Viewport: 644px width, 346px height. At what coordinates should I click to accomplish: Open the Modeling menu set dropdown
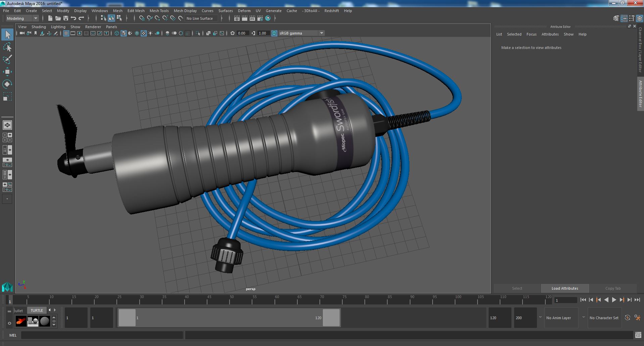(22, 18)
